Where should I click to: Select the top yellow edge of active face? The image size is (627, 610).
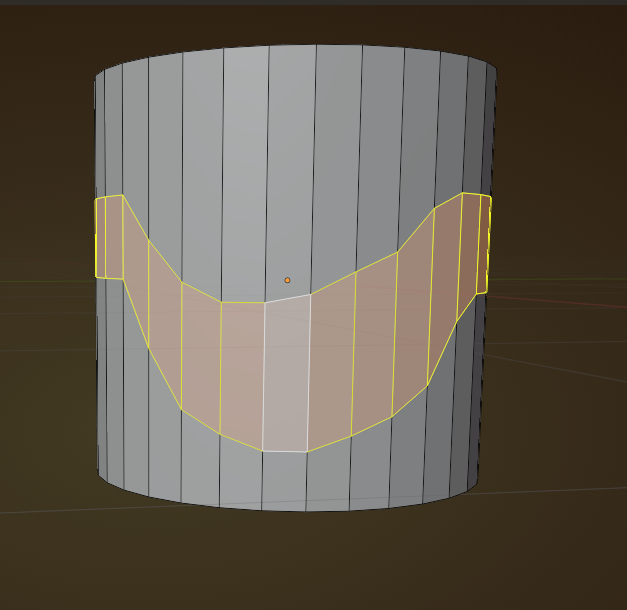(x=287, y=298)
